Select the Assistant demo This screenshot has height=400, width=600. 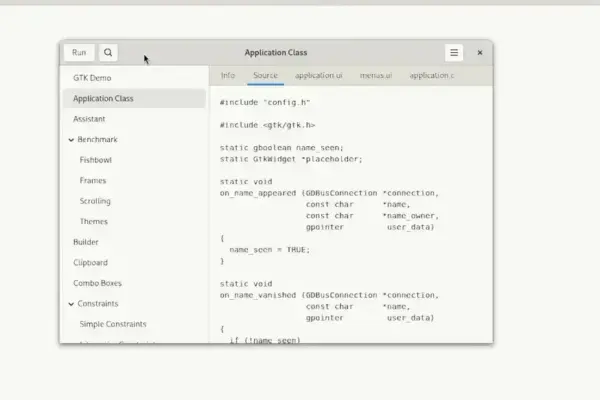tap(134, 119)
